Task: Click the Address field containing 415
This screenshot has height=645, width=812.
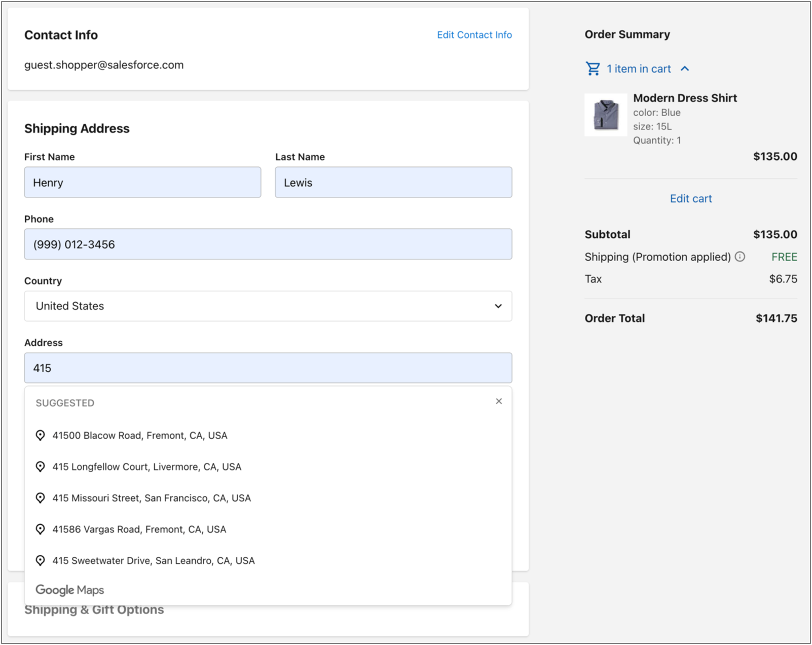Action: pos(268,368)
